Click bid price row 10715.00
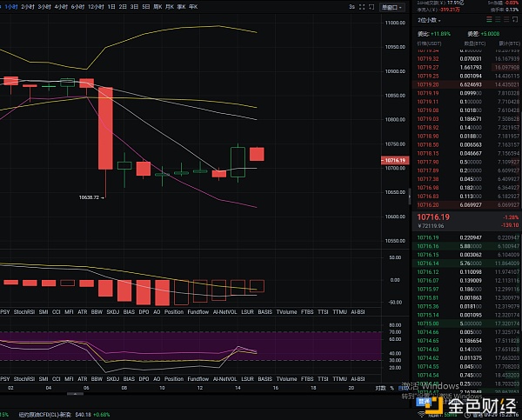Image resolution: width=522 pixels, height=420 pixels. [x=465, y=323]
